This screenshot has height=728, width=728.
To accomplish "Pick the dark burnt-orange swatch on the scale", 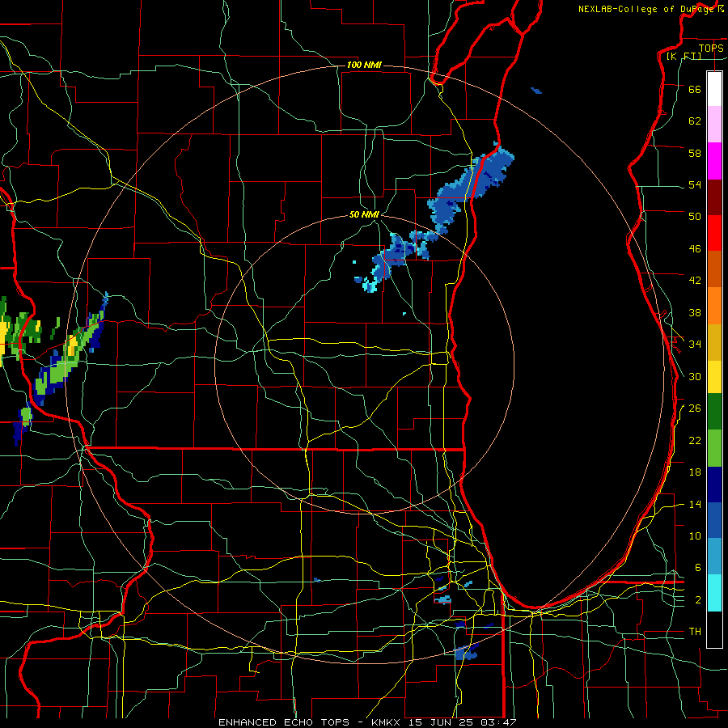I will click(x=714, y=269).
